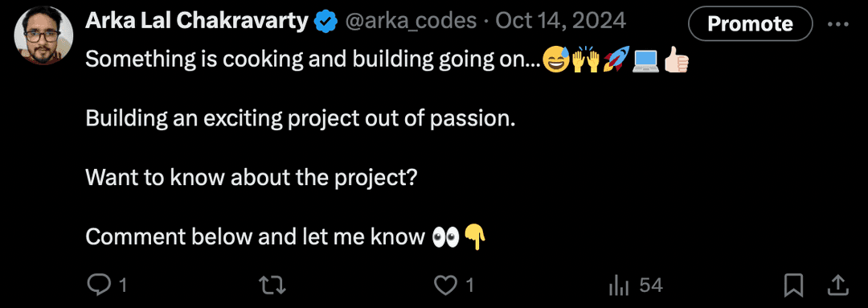Viewport: 868px width, 308px height.
Task: Click the rocket emoji in the tweet
Action: (x=615, y=60)
